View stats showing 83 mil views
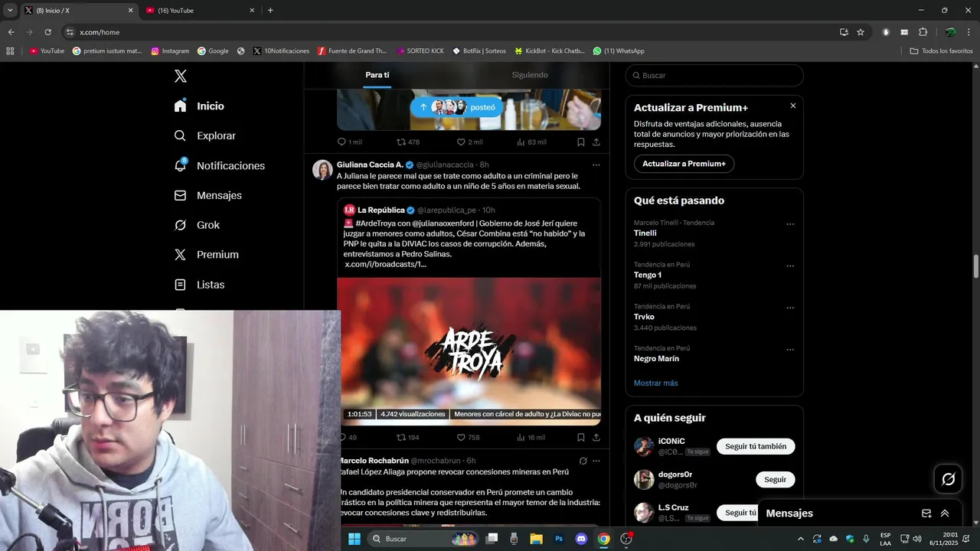Screen dimensions: 980x551 (531, 142)
